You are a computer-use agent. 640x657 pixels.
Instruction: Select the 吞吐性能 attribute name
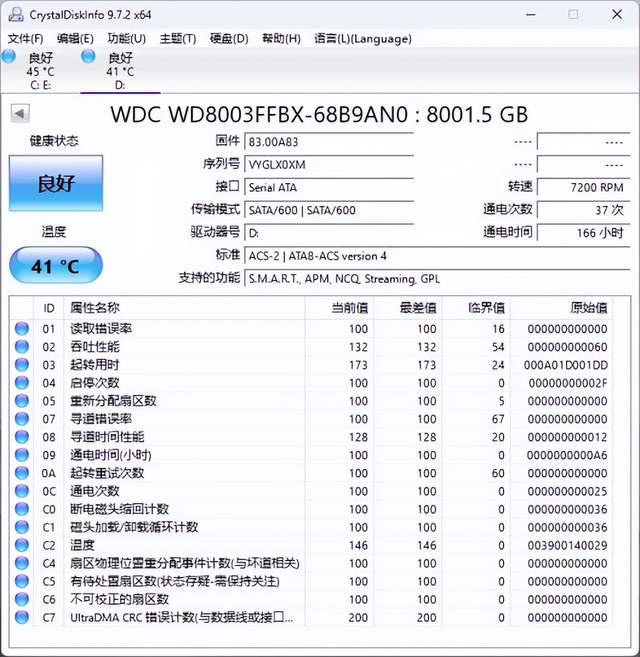(95, 347)
